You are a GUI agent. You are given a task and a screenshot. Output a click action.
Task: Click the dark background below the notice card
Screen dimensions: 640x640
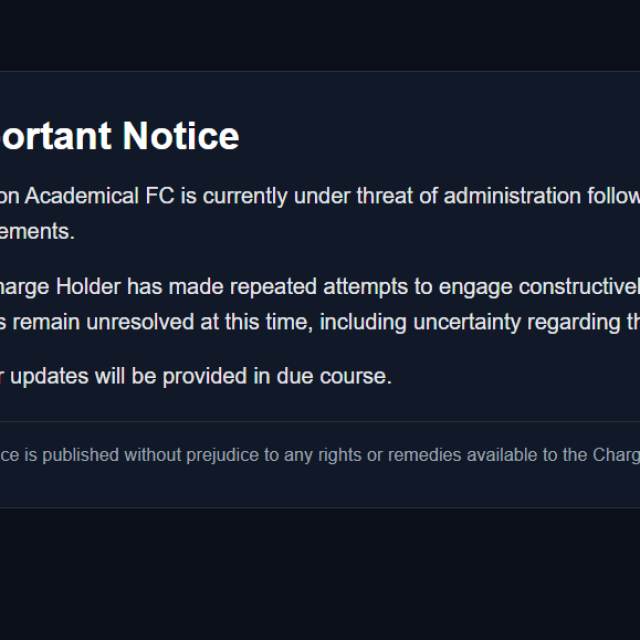(320, 575)
